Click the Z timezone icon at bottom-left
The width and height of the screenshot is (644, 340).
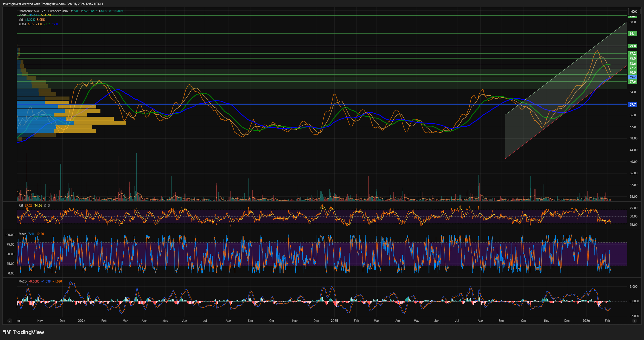pos(10,321)
